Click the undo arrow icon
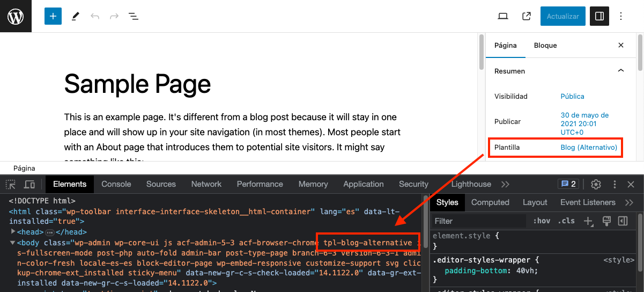The height and width of the screenshot is (292, 644). (95, 16)
